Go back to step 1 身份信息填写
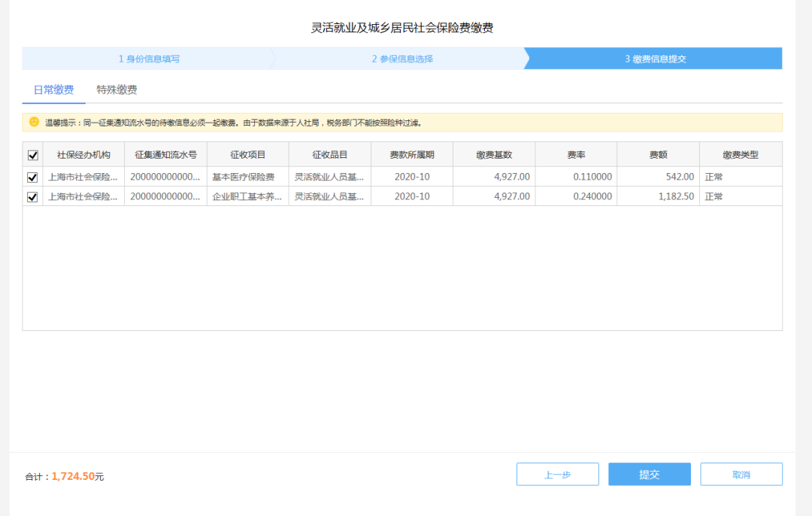This screenshot has height=516, width=812. [147, 58]
